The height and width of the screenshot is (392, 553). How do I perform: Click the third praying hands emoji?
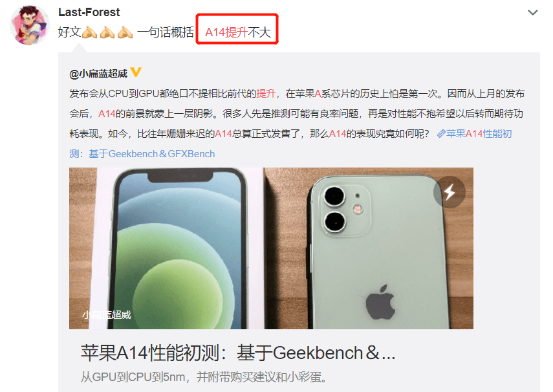(x=125, y=32)
